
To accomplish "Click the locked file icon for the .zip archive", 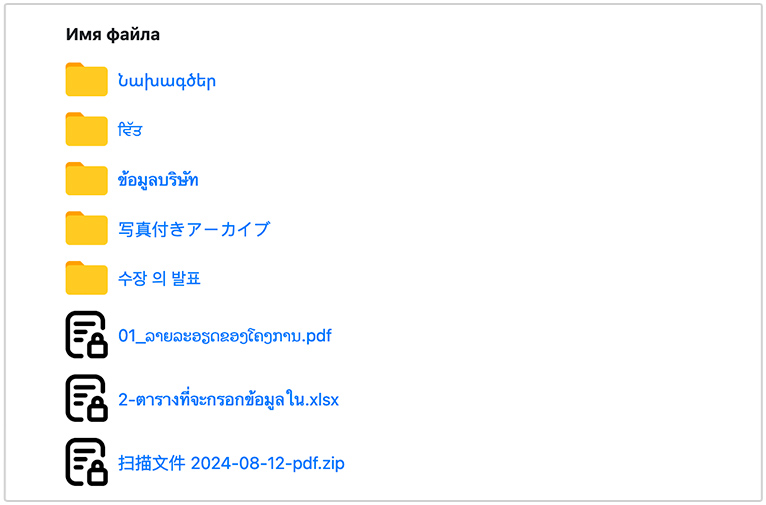I will tap(84, 462).
